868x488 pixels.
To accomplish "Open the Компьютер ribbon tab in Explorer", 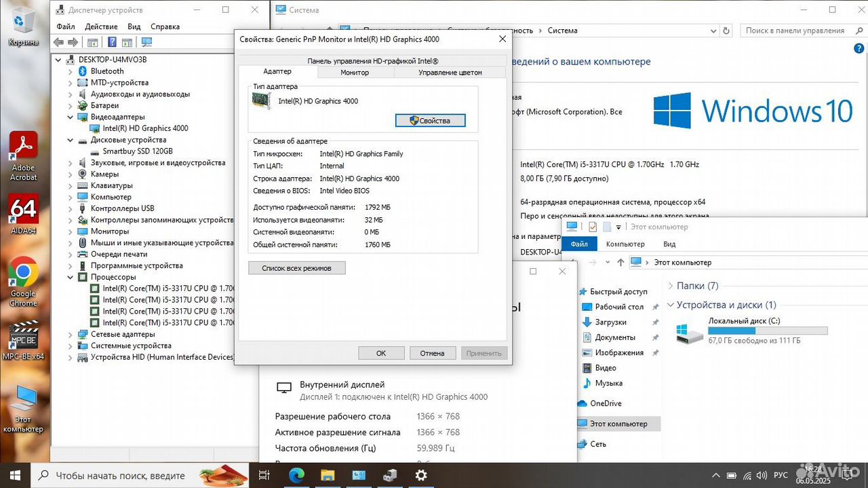I will coord(625,244).
